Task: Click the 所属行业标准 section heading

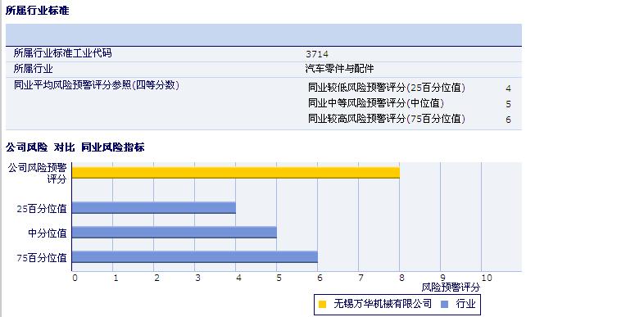Action: [38, 11]
